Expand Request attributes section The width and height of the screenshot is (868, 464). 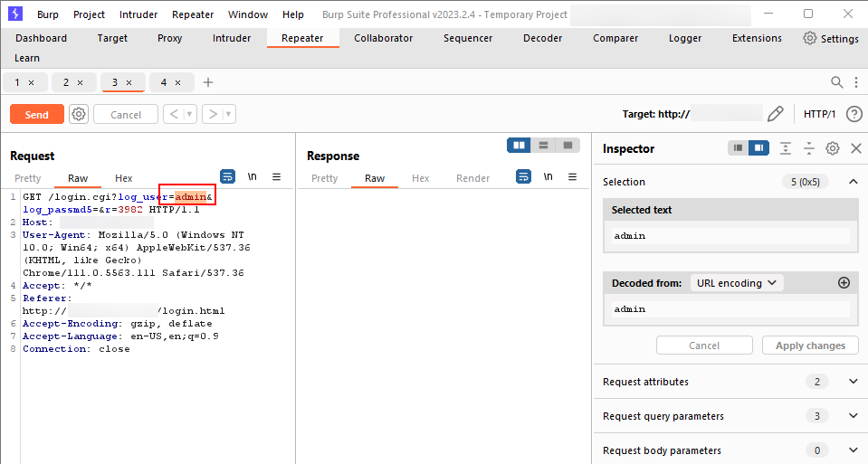click(853, 381)
